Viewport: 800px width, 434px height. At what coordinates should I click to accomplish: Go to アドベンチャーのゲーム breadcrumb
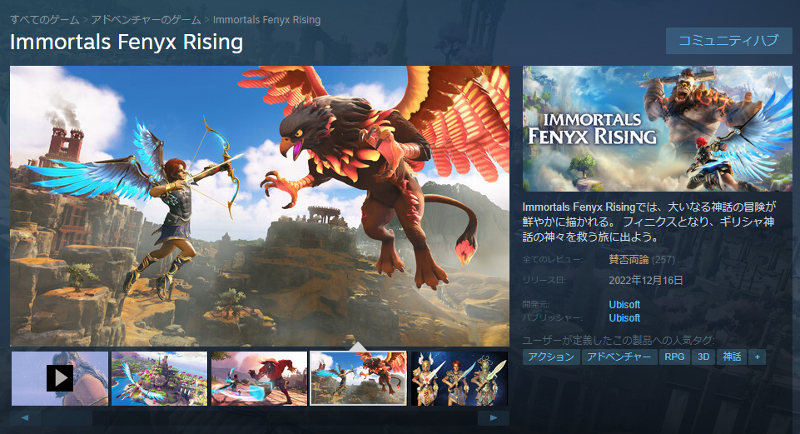click(146, 20)
